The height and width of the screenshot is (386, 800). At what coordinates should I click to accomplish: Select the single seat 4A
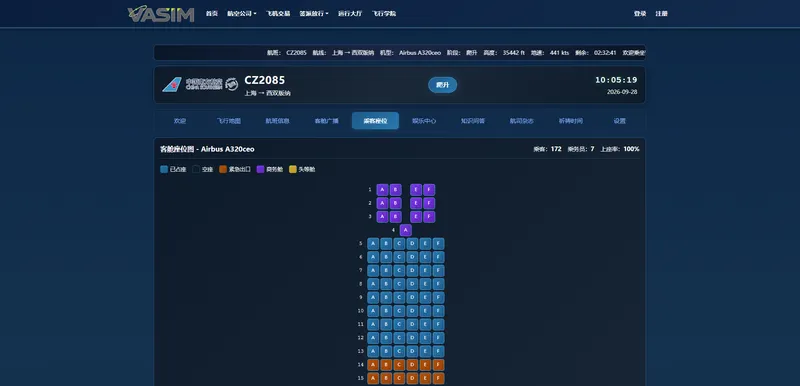tap(406, 230)
